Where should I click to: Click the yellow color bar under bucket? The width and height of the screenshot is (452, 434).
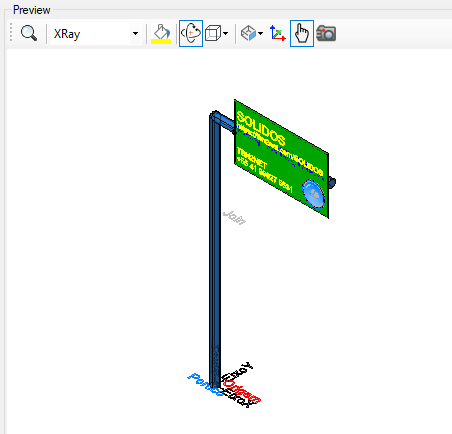coord(161,42)
